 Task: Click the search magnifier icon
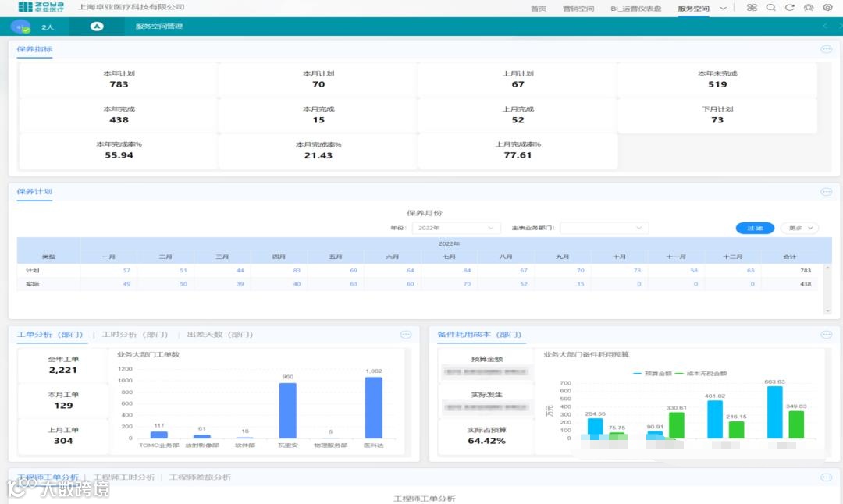[x=770, y=8]
